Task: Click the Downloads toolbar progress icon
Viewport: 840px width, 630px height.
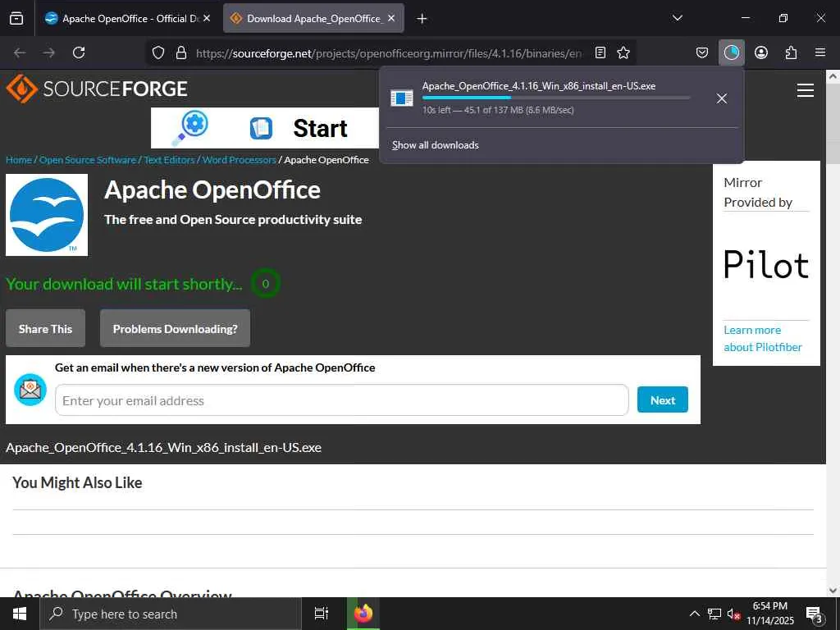Action: 731,52
